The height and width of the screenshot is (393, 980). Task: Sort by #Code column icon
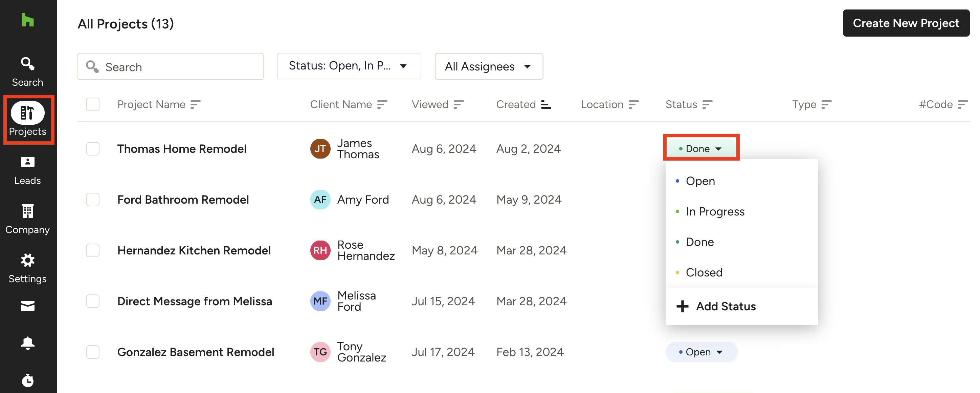click(962, 104)
